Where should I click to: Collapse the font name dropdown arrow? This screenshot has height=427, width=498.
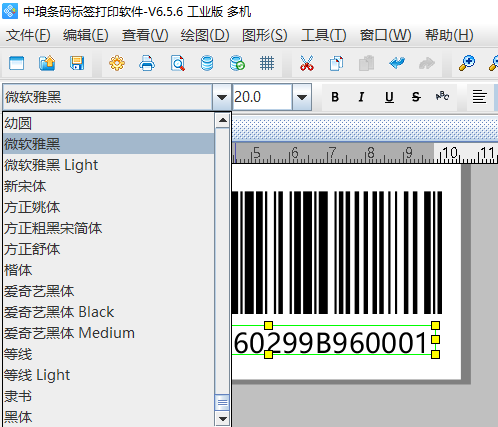coord(222,97)
